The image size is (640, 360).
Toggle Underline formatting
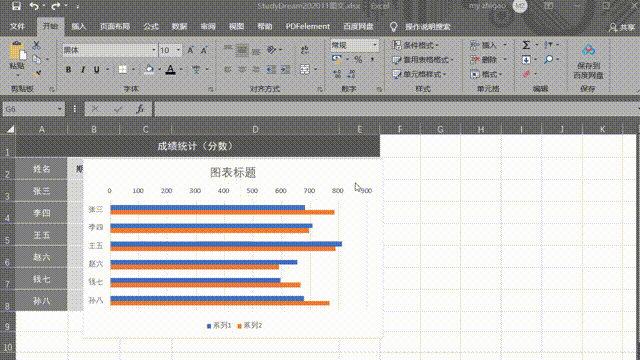pos(97,70)
